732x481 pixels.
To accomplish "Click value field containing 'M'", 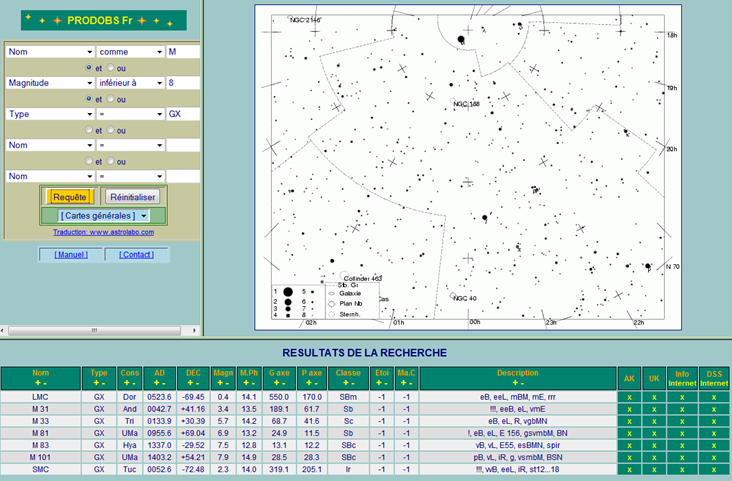I will click(183, 52).
